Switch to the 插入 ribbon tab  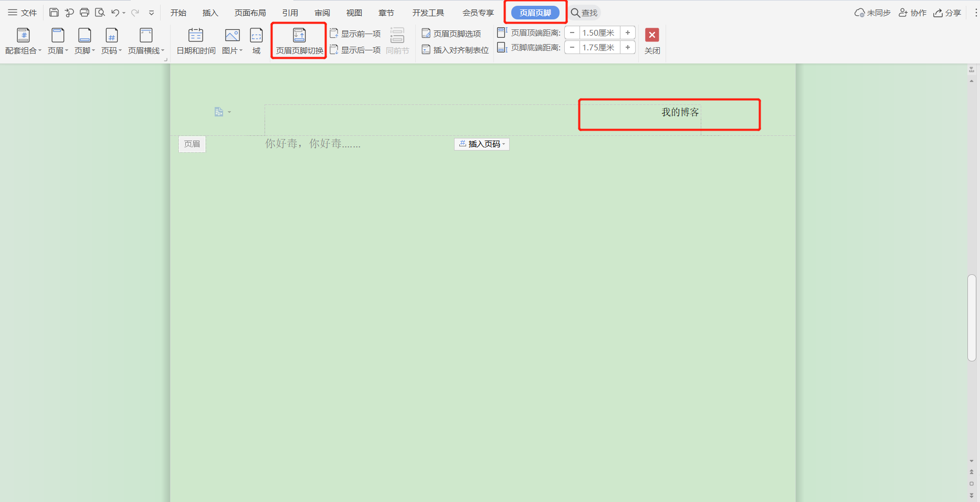(209, 12)
